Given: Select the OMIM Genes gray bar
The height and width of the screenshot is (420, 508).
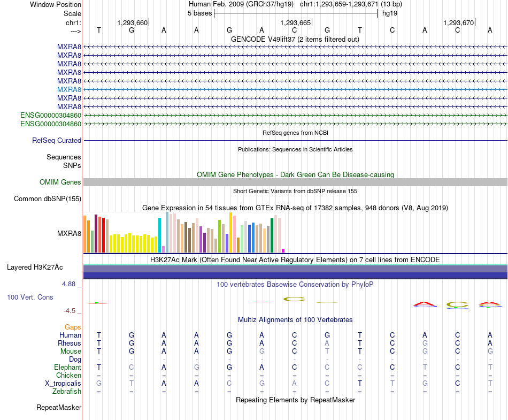Looking at the screenshot, I should (x=295, y=182).
